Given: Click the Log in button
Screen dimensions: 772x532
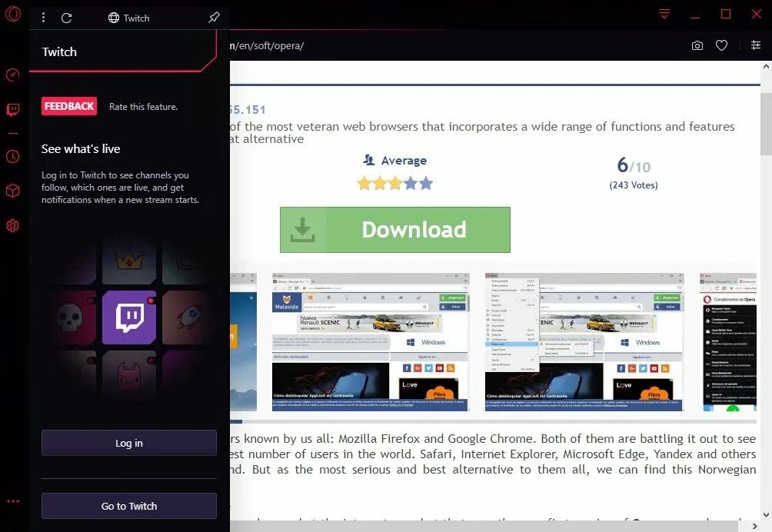Looking at the screenshot, I should pos(129,443).
